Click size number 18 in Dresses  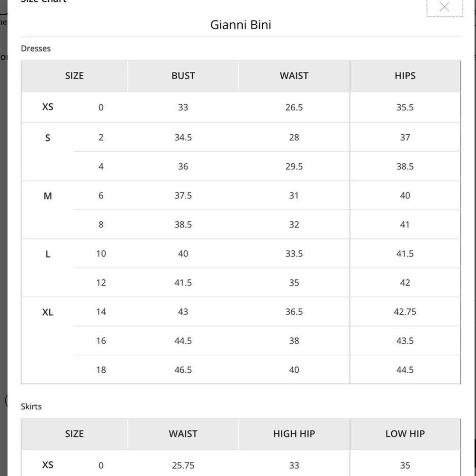pyautogui.click(x=101, y=370)
